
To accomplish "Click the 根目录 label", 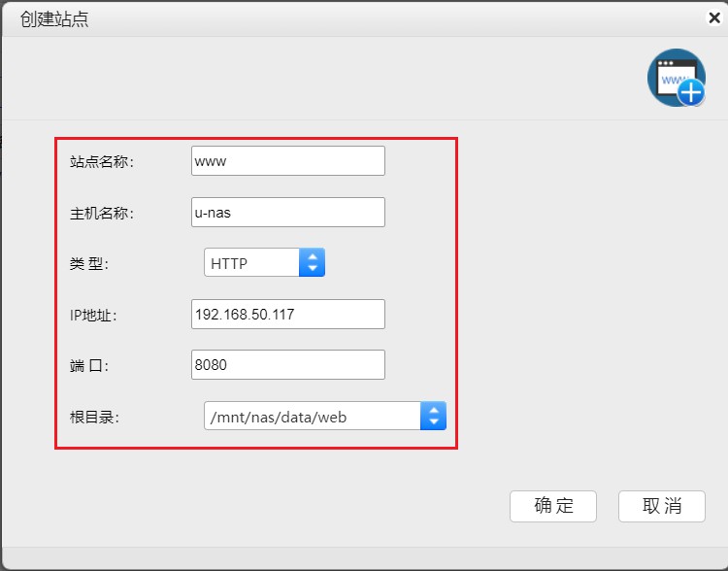I will [x=94, y=418].
